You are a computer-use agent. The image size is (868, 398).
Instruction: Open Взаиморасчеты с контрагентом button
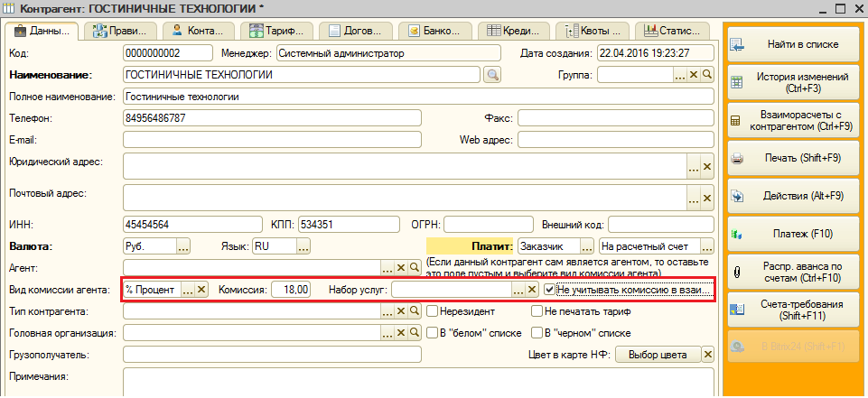coord(794,121)
